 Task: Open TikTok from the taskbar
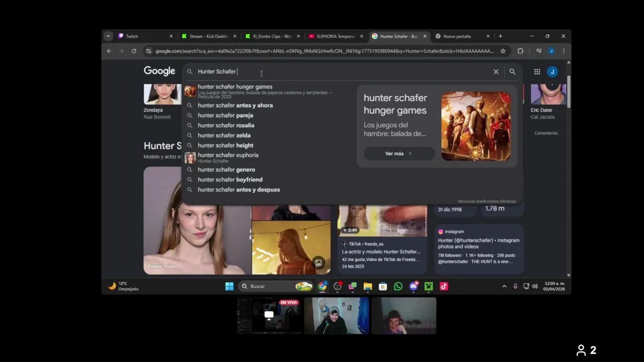444,286
